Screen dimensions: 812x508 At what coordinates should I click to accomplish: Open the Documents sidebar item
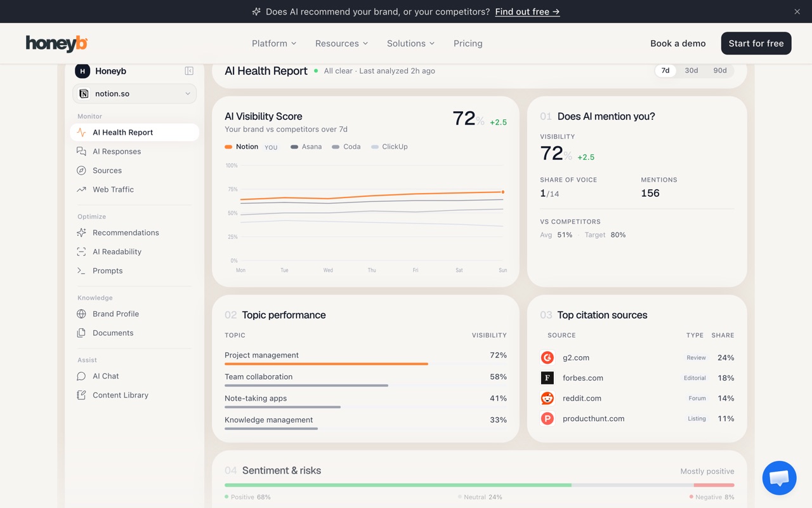(x=134, y=333)
